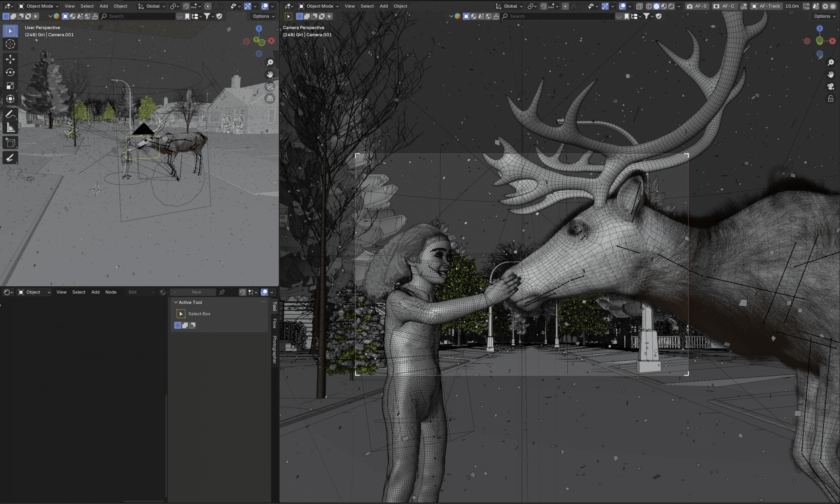Click the Z axis on left viewport gizmo
The width and height of the screenshot is (840, 504).
pyautogui.click(x=259, y=28)
